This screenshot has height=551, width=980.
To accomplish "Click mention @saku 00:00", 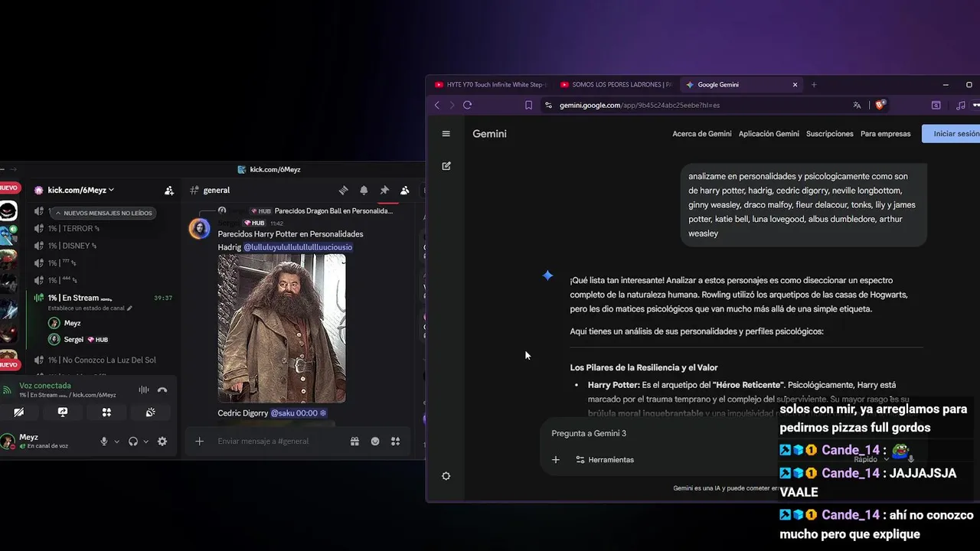I will (299, 413).
